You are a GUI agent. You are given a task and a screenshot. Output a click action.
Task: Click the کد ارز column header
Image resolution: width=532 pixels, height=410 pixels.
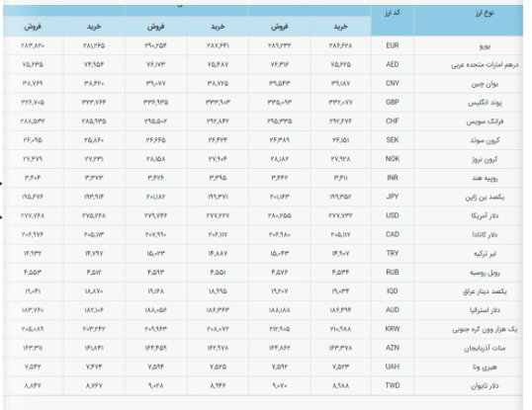pyautogui.click(x=393, y=13)
